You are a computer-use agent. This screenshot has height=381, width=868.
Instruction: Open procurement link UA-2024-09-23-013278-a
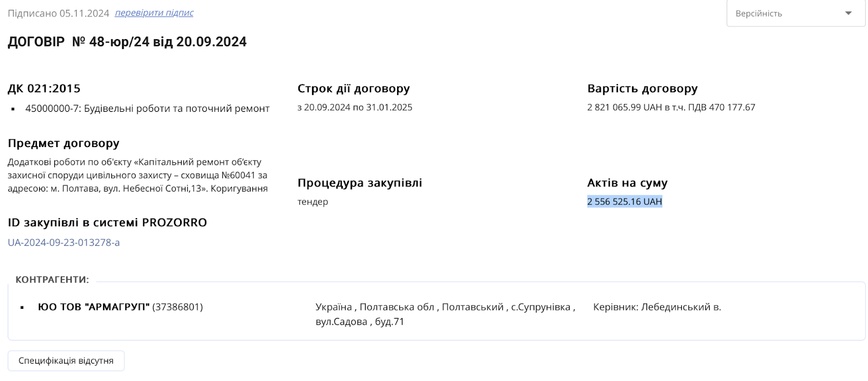click(x=63, y=243)
